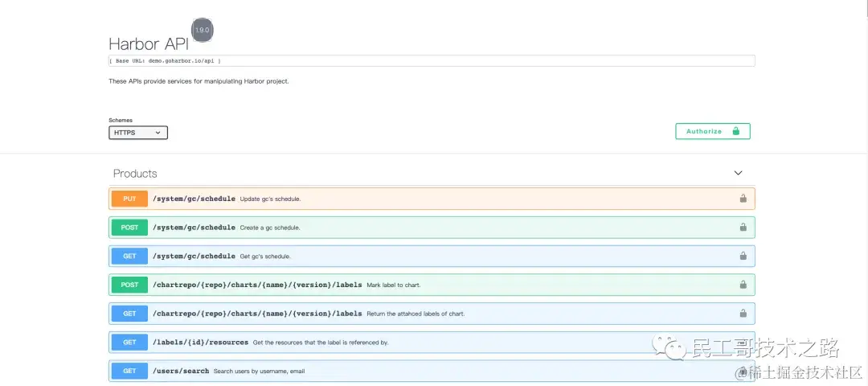The image size is (868, 386).
Task: Click the Products section heading
Action: [x=135, y=174]
